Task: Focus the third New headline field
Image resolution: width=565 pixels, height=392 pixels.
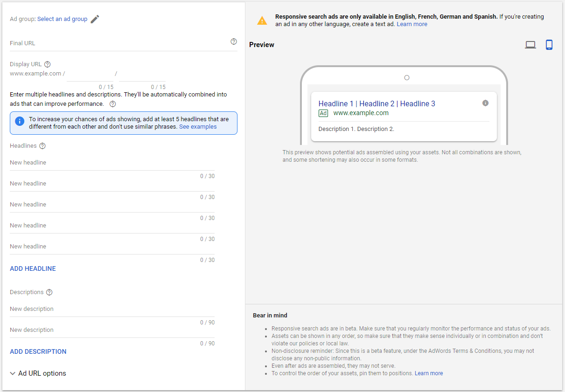Action: pyautogui.click(x=112, y=205)
